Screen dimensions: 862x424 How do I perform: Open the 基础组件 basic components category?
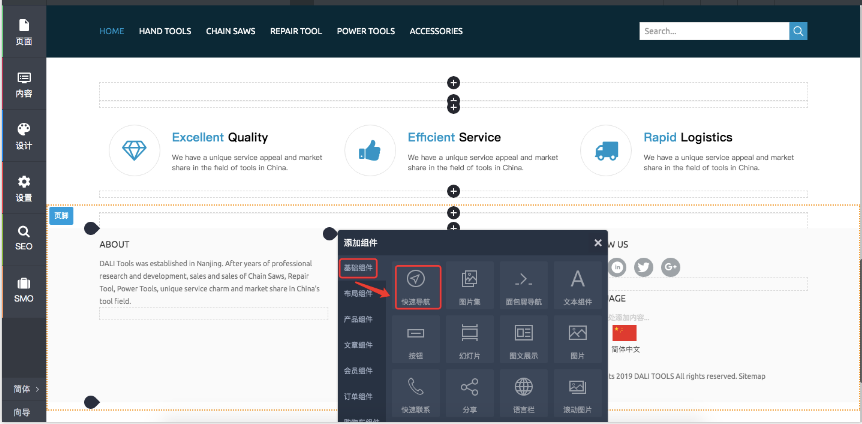(358, 268)
